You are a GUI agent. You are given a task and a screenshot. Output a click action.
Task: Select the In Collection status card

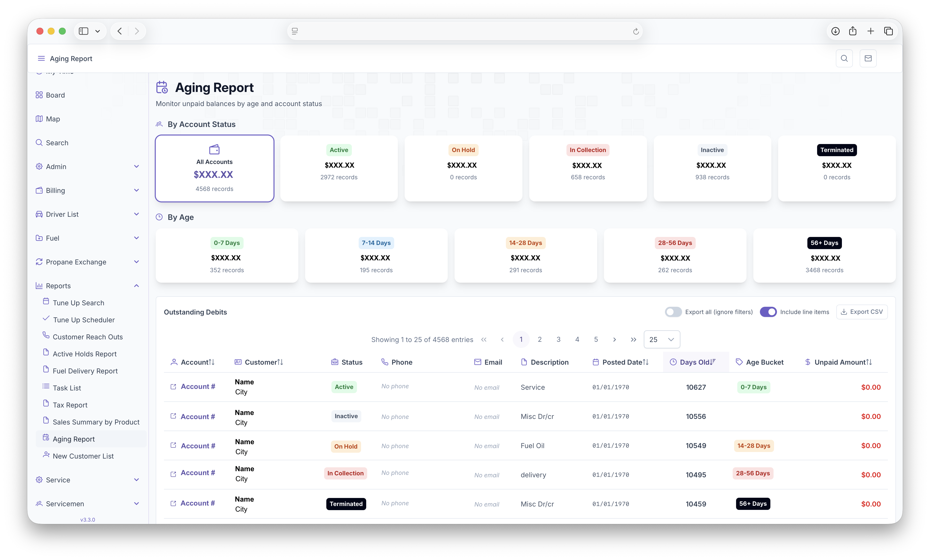tap(587, 168)
